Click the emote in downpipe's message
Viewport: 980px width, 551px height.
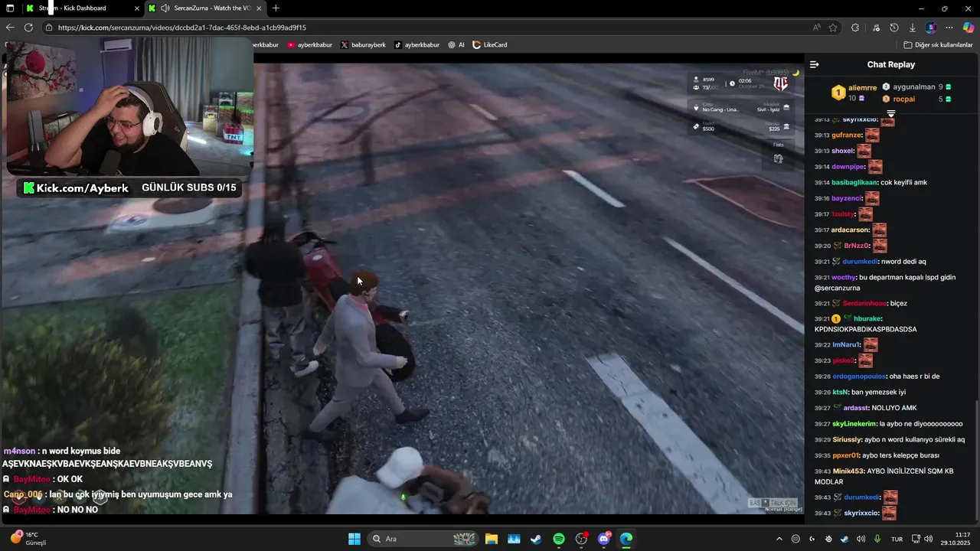click(x=875, y=167)
